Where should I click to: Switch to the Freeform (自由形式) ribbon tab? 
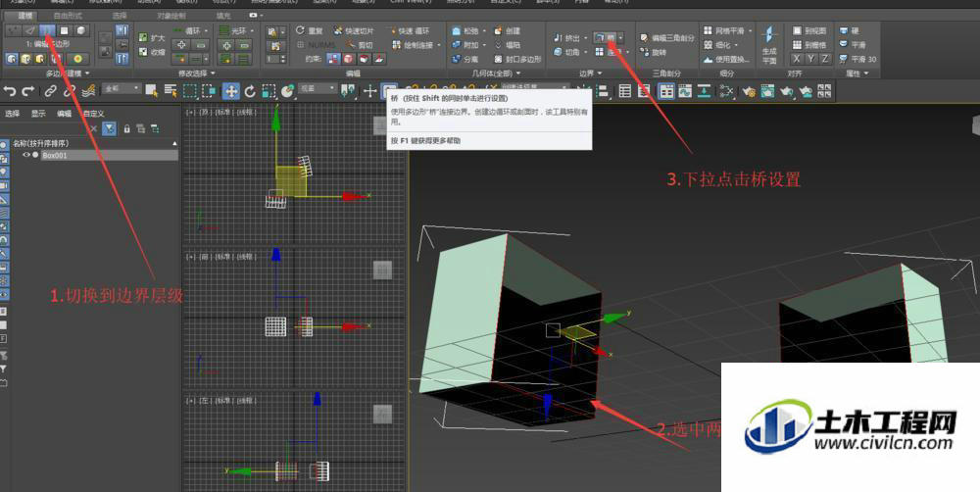coord(68,15)
